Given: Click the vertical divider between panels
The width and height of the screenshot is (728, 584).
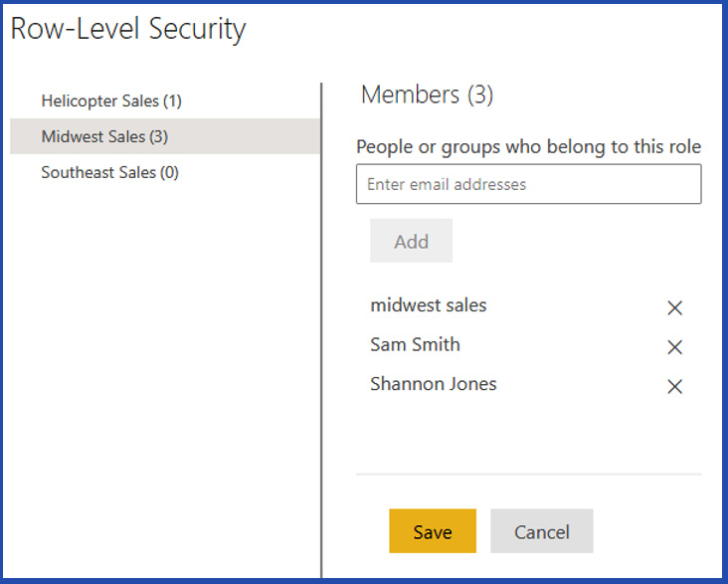Looking at the screenshot, I should (321, 328).
